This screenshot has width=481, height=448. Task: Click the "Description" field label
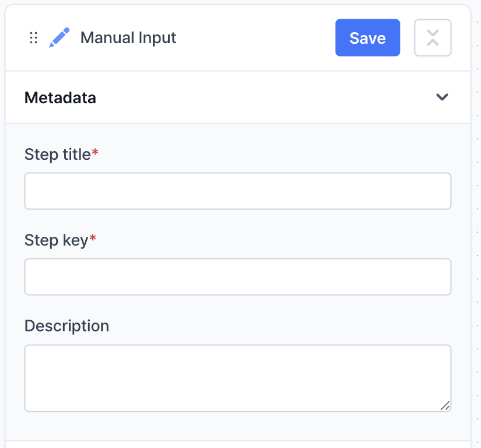(67, 325)
